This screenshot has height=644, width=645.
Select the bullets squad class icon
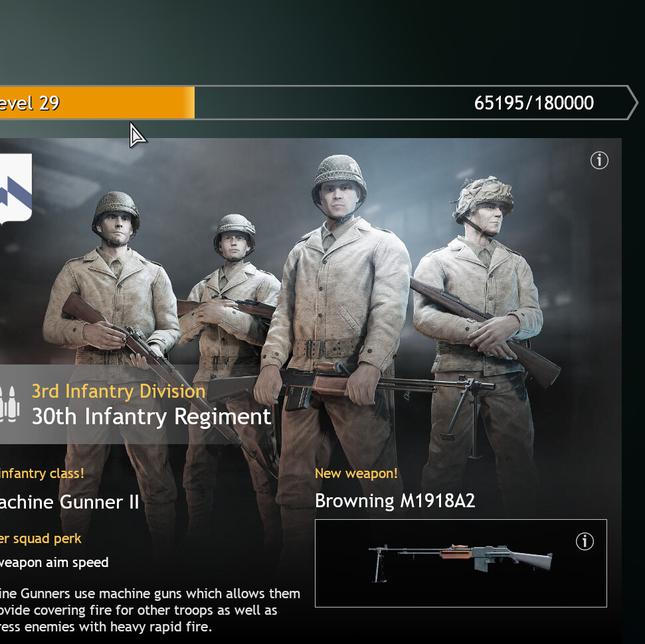coord(9,404)
